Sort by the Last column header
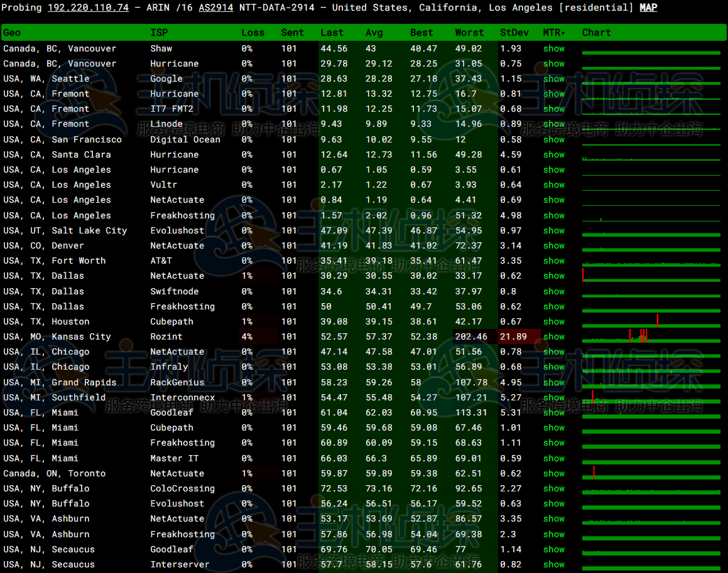The image size is (728, 573). 332,33
